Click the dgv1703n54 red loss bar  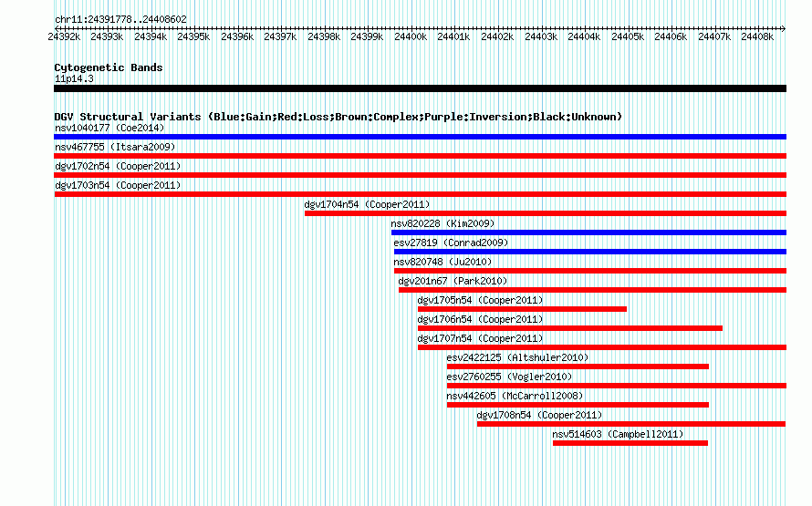click(x=420, y=194)
